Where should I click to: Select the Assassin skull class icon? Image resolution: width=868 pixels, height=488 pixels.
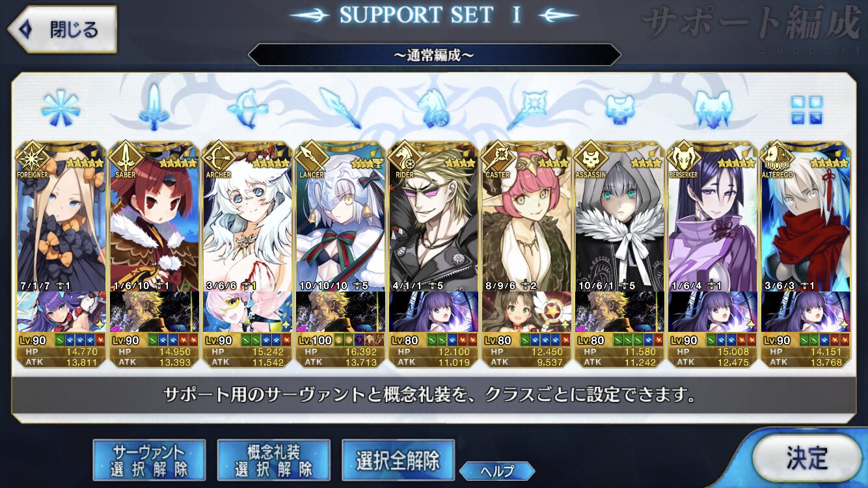pyautogui.click(x=619, y=107)
